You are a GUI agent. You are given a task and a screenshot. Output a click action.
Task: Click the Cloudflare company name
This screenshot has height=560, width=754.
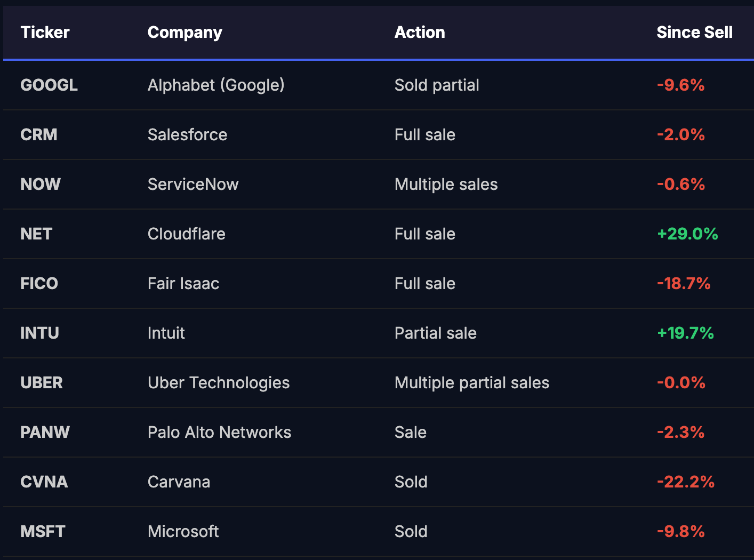click(186, 234)
